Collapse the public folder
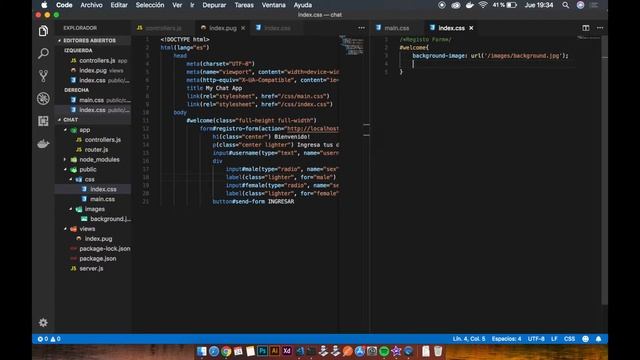Viewport: 640px width, 360px height. tap(65, 169)
